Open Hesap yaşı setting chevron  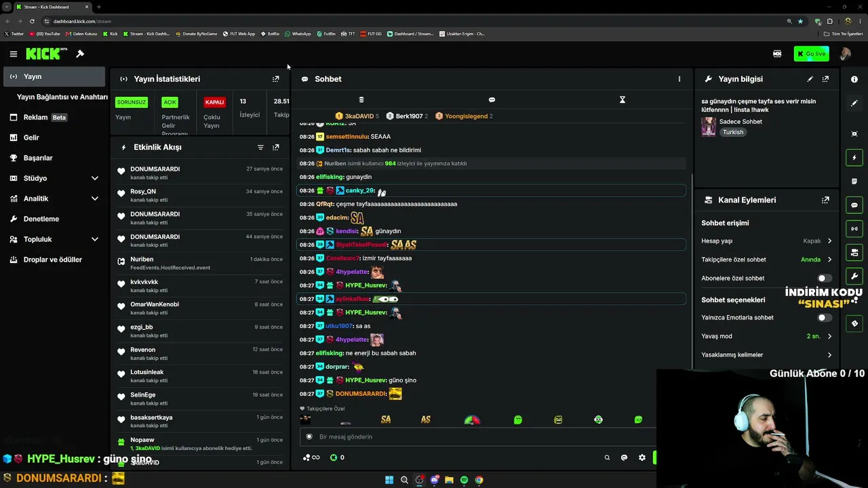(829, 241)
